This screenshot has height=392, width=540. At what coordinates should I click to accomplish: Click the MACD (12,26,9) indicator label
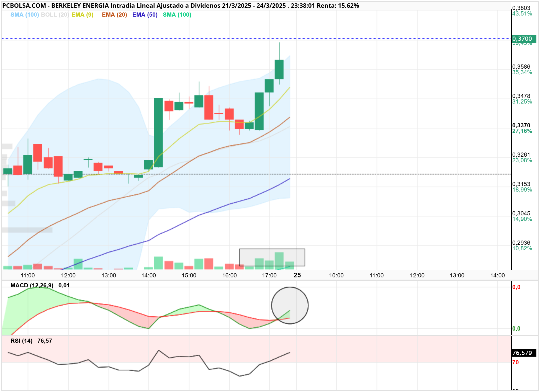pos(32,285)
